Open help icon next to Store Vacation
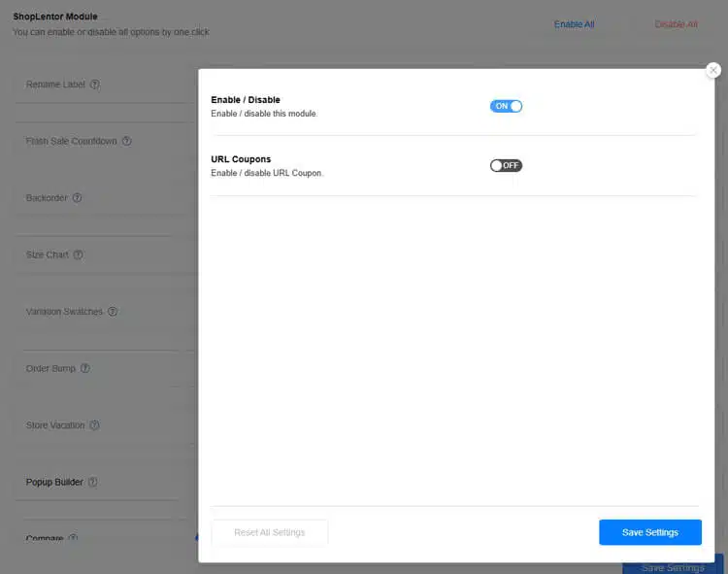The height and width of the screenshot is (574, 728). point(94,425)
